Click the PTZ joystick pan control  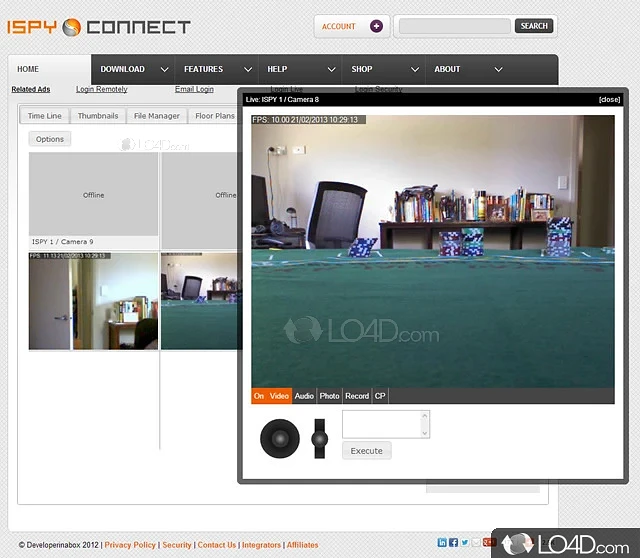coord(279,438)
